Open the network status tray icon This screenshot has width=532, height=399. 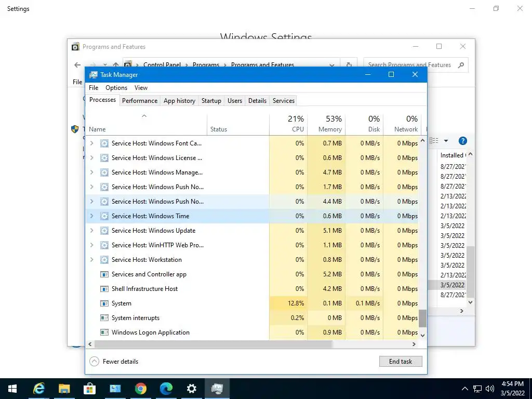[x=477, y=389]
